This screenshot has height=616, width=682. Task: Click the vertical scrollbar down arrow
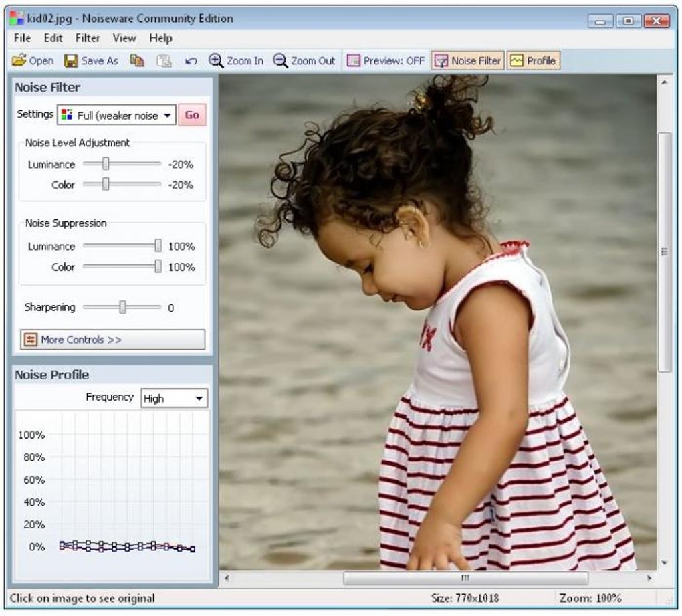tap(664, 562)
